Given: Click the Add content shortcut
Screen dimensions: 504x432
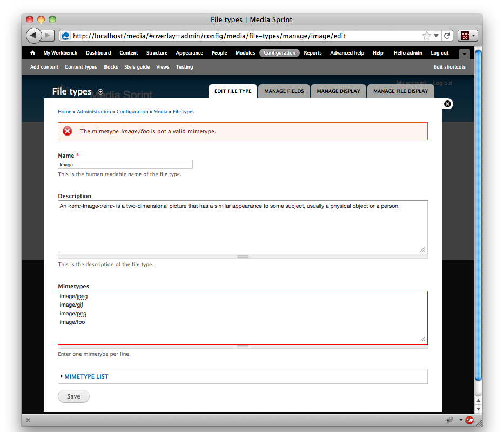Looking at the screenshot, I should pos(44,67).
